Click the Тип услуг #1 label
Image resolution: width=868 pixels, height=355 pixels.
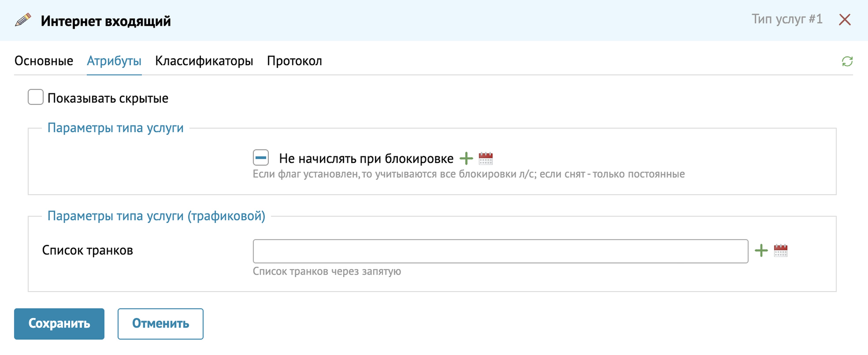[787, 19]
